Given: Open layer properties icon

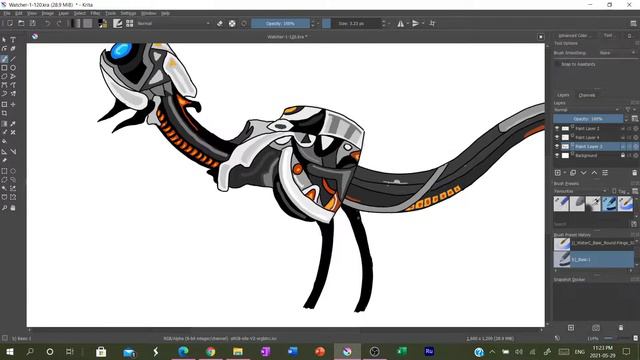Looking at the screenshot, I should click(605, 173).
